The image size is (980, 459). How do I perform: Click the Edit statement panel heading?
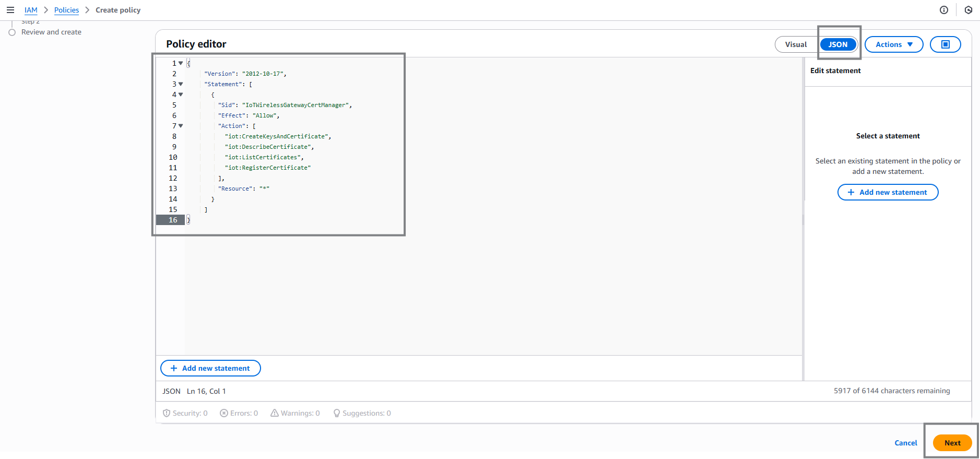[x=835, y=70]
